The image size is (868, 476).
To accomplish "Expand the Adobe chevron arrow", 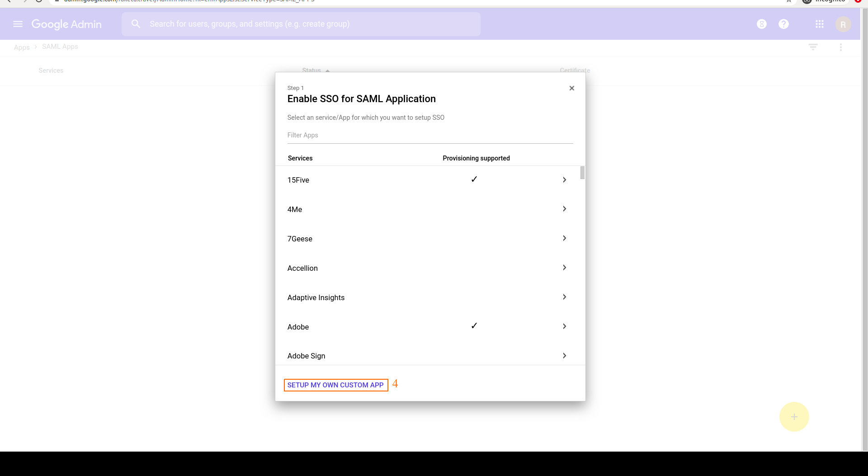I will pyautogui.click(x=565, y=326).
